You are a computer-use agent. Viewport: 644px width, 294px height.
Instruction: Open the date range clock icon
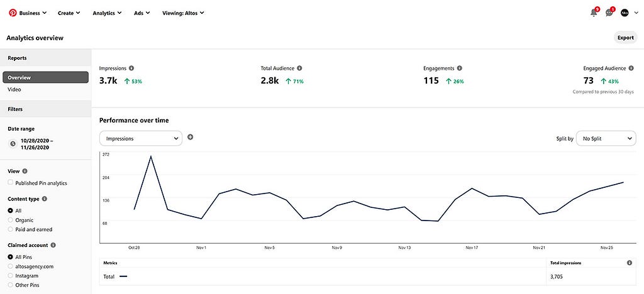click(13, 143)
